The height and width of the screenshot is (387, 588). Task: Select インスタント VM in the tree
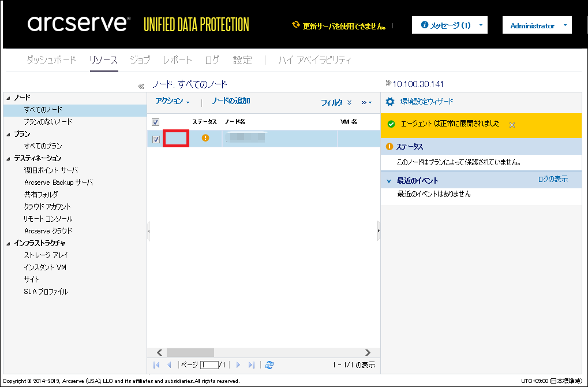click(45, 267)
